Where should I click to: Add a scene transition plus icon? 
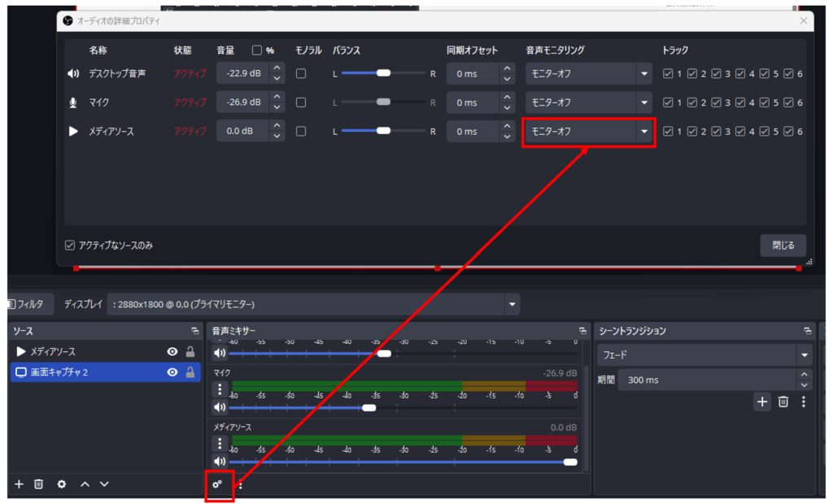[x=762, y=402]
